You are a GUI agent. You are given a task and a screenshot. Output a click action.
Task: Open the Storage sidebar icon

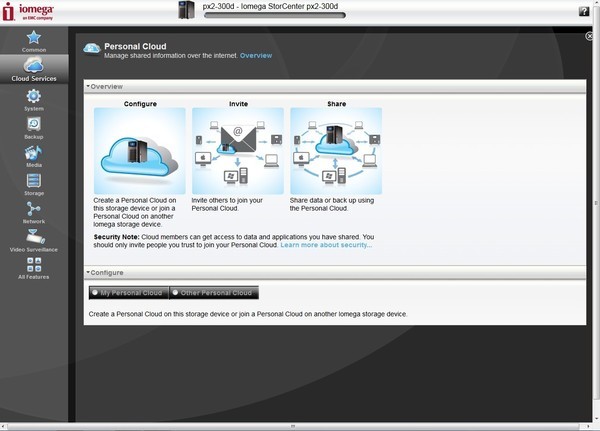coord(34,181)
